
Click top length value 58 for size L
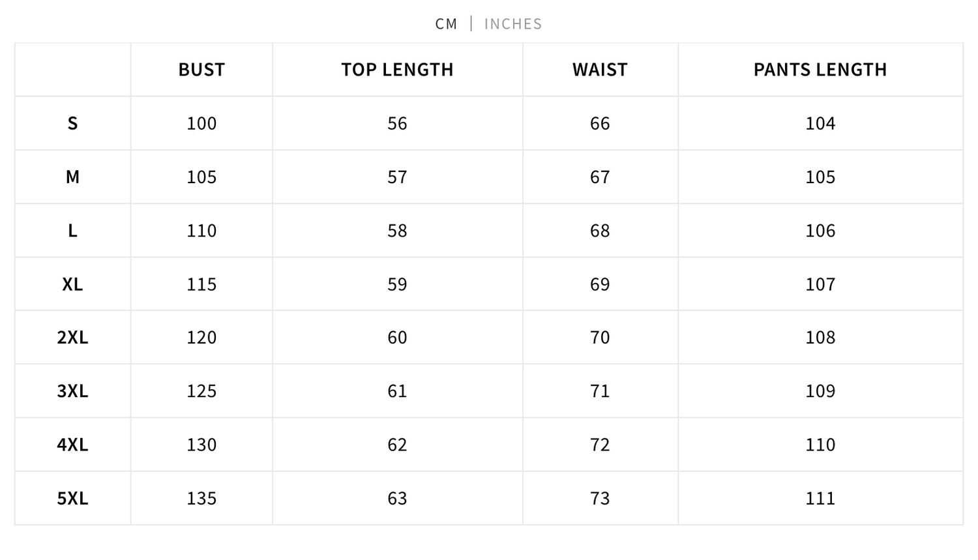[397, 230]
